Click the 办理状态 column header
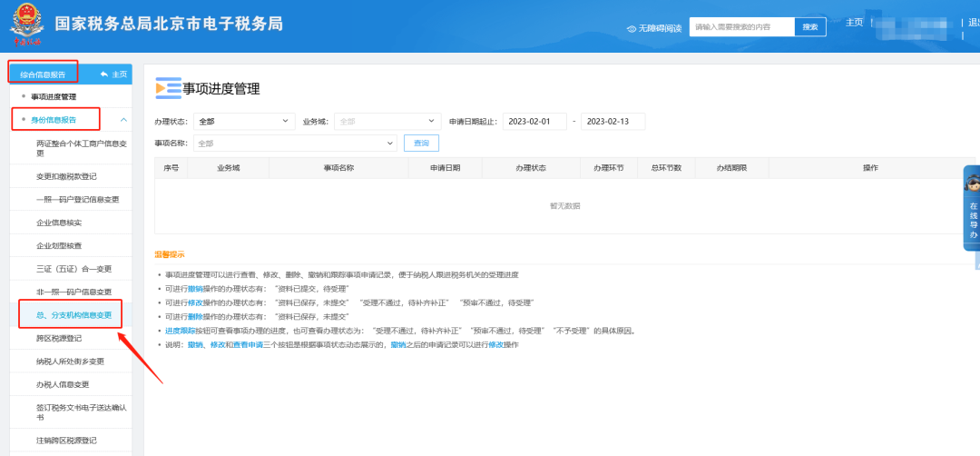This screenshot has height=456, width=980. [531, 168]
